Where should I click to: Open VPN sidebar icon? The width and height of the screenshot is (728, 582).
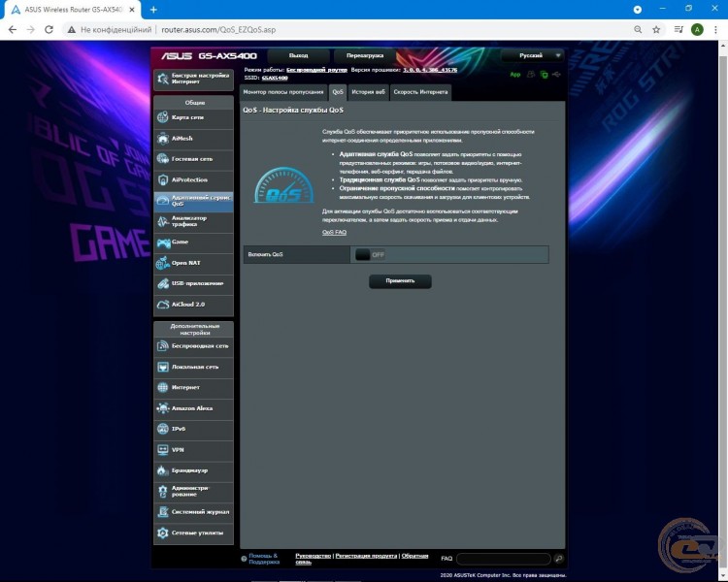162,450
